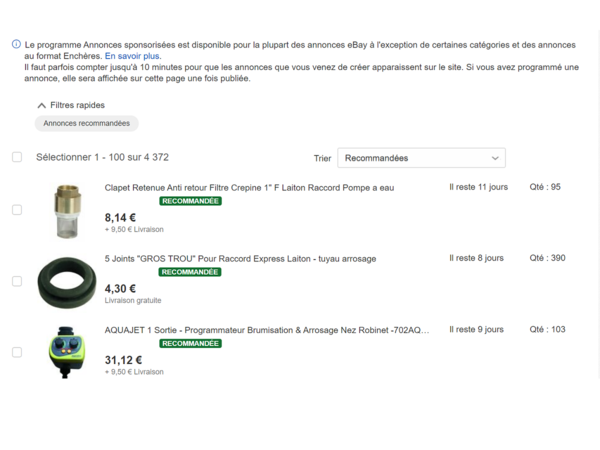The width and height of the screenshot is (600, 450).
Task: Click the RECOMMANDÉE badge on Clapet listing
Action: coord(191,201)
